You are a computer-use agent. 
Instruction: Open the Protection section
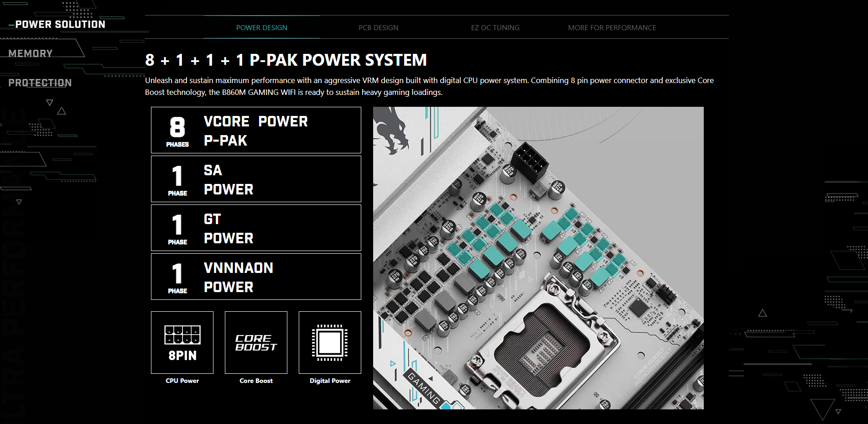(x=40, y=83)
